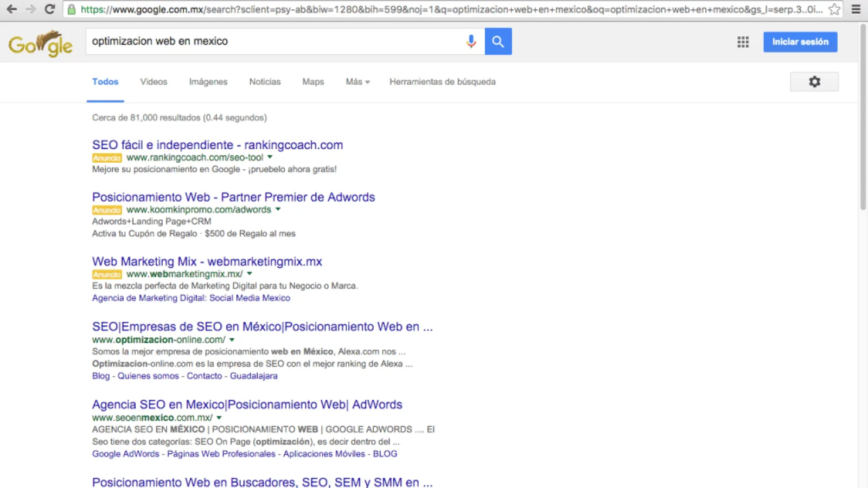Click Anuncio badge for webmarketingmix ad
868x488 pixels.
pos(107,274)
